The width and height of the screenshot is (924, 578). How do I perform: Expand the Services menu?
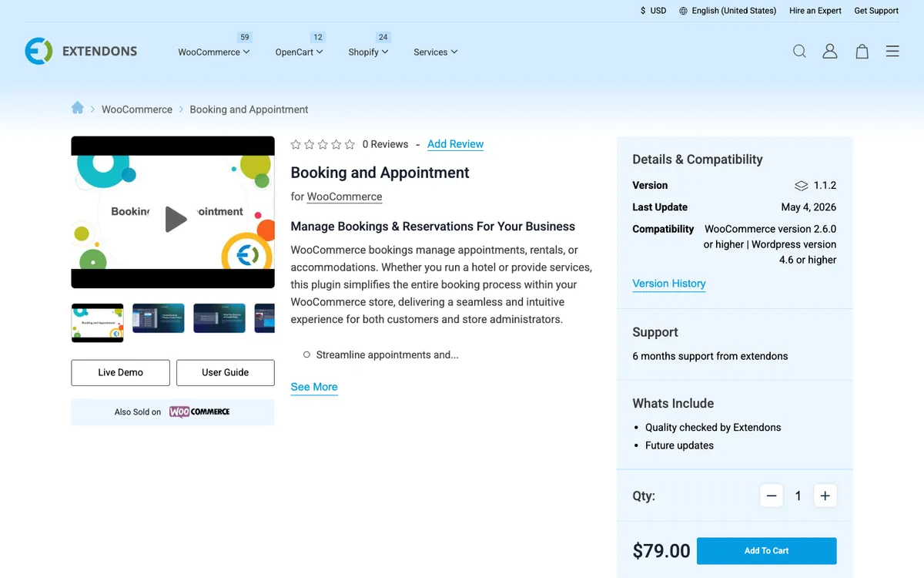click(436, 52)
